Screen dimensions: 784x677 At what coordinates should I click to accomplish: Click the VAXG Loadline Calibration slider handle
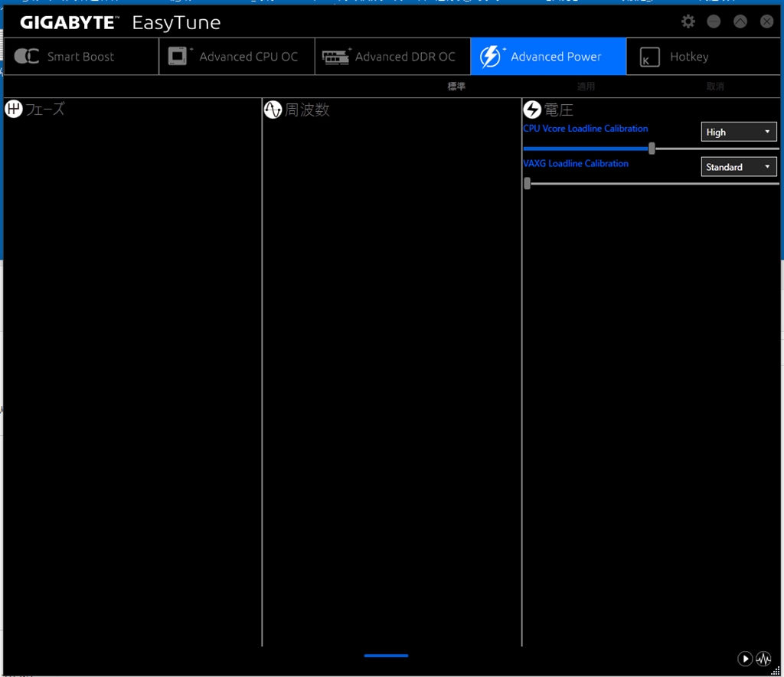tap(527, 184)
